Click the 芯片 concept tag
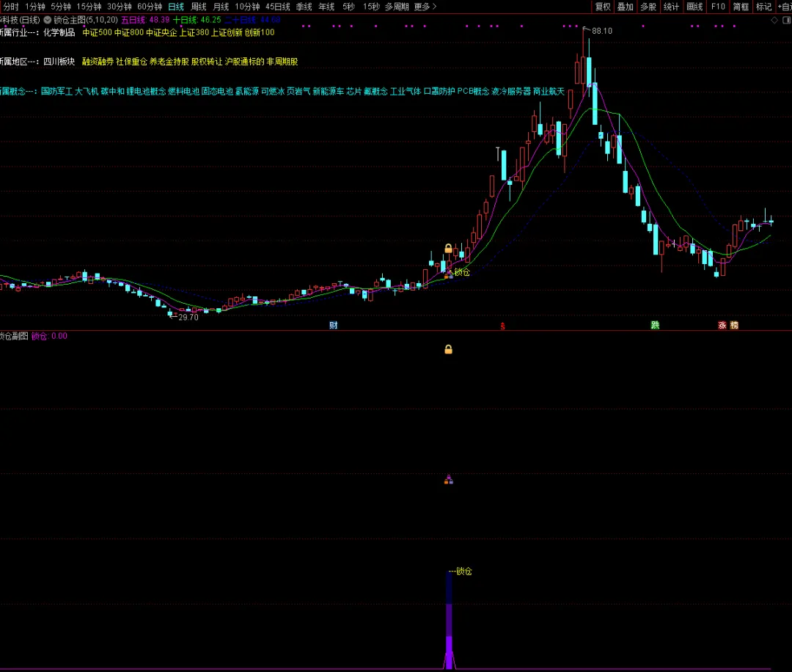 pos(354,92)
